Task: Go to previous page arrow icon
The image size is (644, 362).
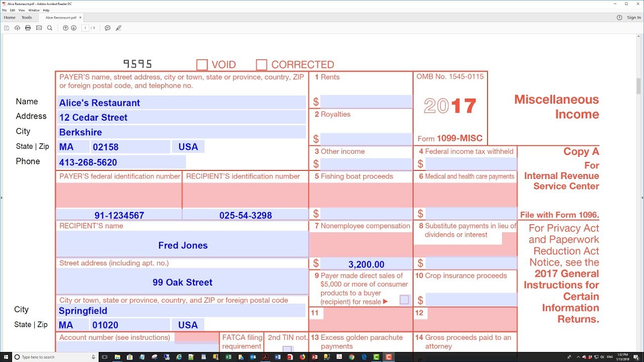Action: (65, 28)
